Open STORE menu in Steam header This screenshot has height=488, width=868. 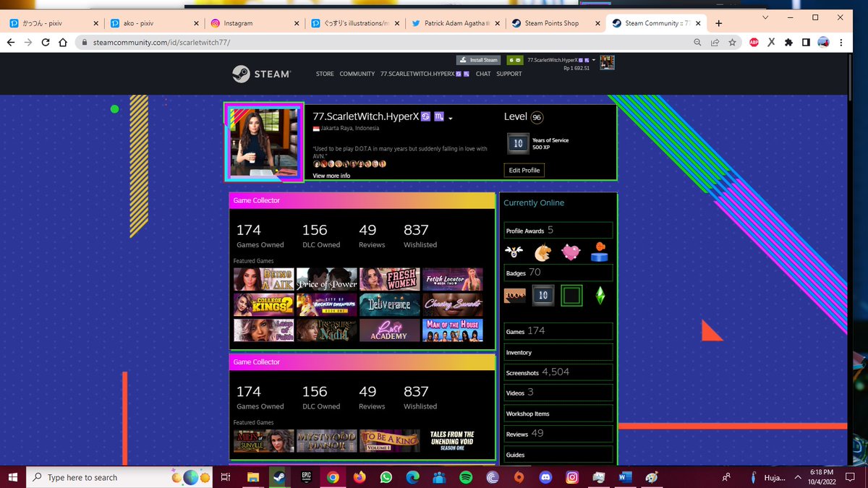[325, 74]
